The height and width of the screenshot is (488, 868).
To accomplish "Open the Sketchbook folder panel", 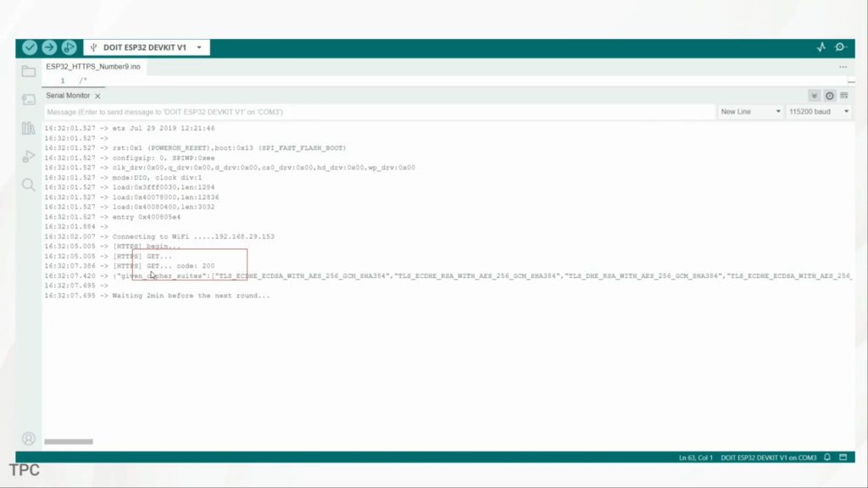I will (29, 71).
